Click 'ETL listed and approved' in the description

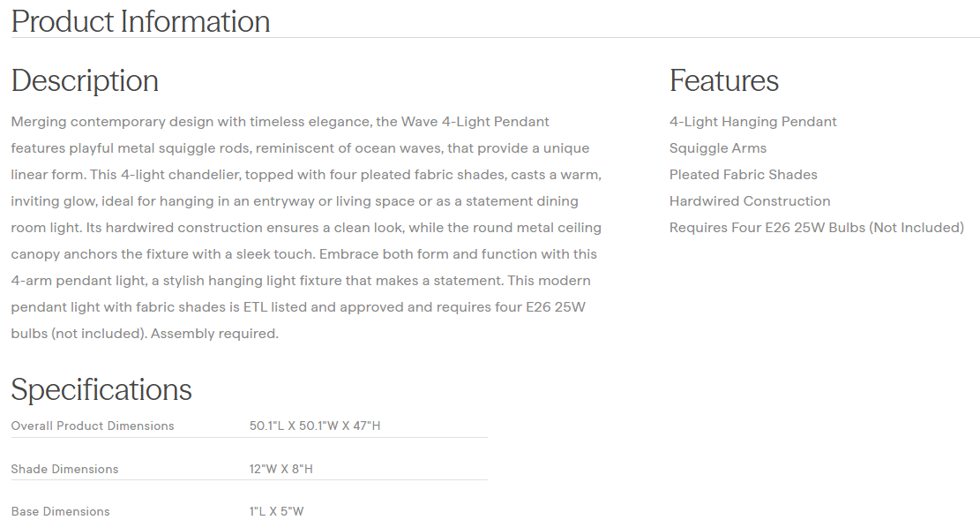click(x=321, y=307)
